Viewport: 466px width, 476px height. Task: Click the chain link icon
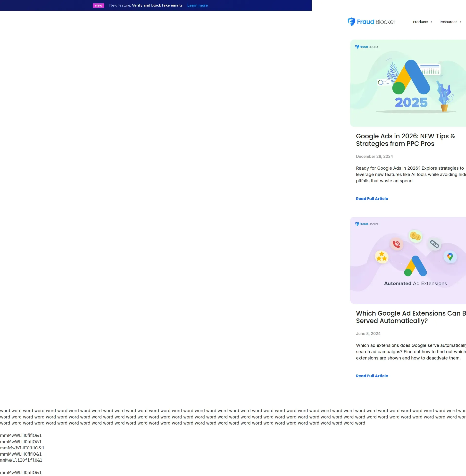pyautogui.click(x=434, y=244)
